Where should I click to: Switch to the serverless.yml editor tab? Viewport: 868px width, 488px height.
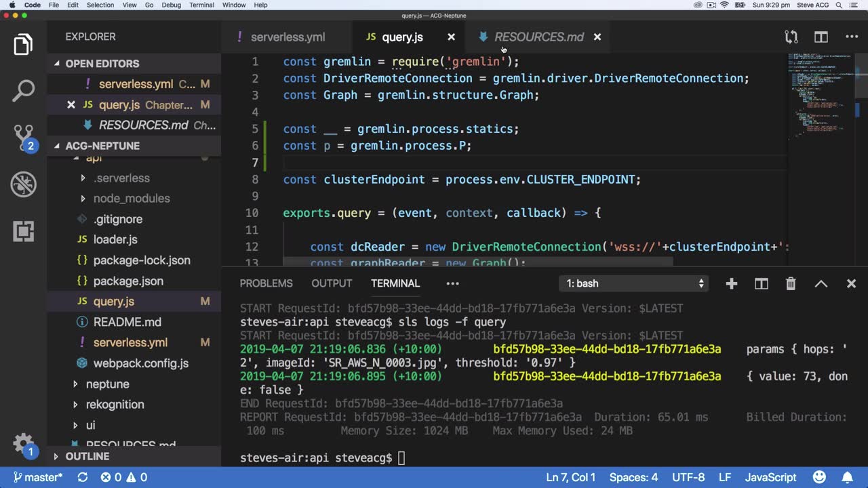288,37
